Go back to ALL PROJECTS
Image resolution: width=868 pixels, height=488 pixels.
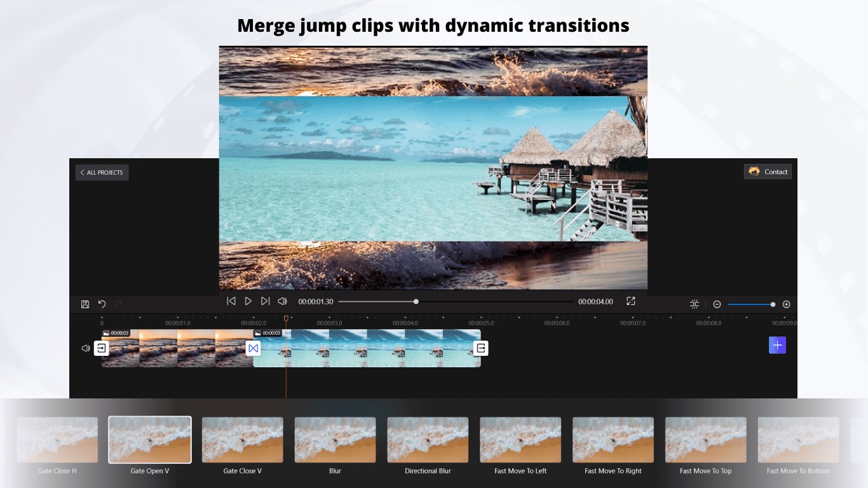(102, 172)
